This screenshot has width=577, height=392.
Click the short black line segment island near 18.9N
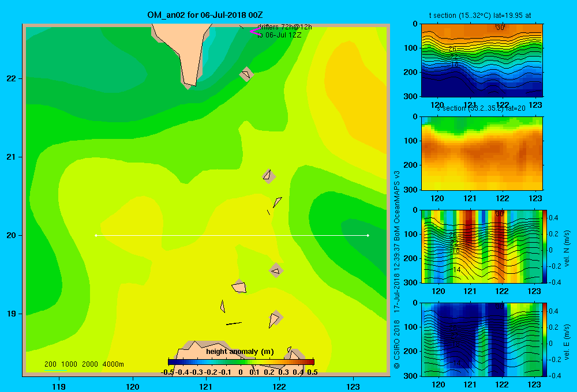pos(234,323)
